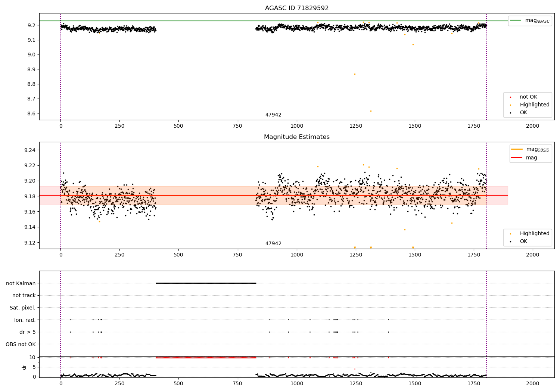Select the 'Ion. rad.' row label
Viewport: 560px width, 392px height.
[25, 320]
